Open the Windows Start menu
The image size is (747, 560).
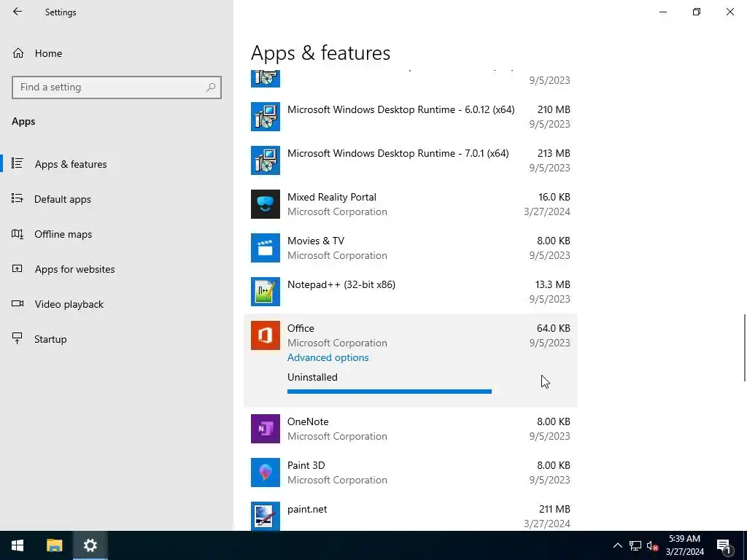[x=18, y=545]
